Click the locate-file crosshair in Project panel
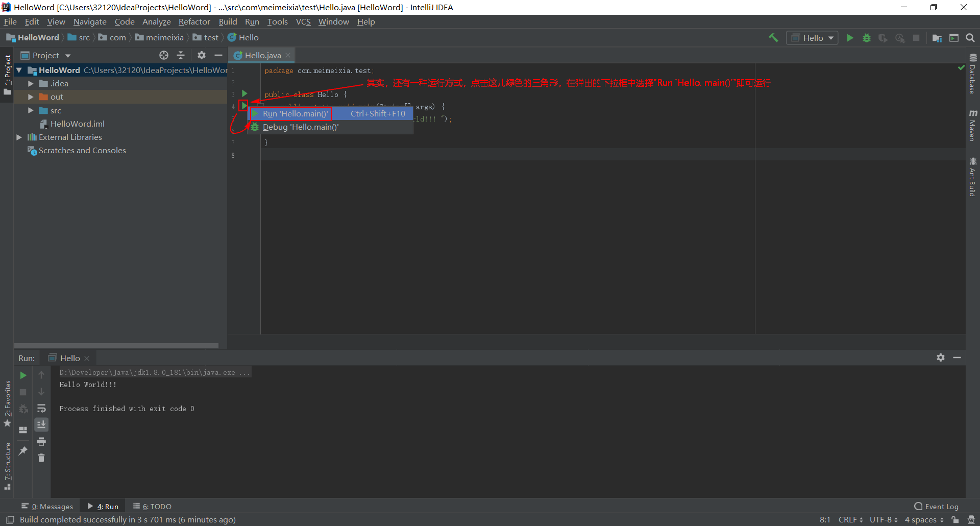 pos(164,55)
